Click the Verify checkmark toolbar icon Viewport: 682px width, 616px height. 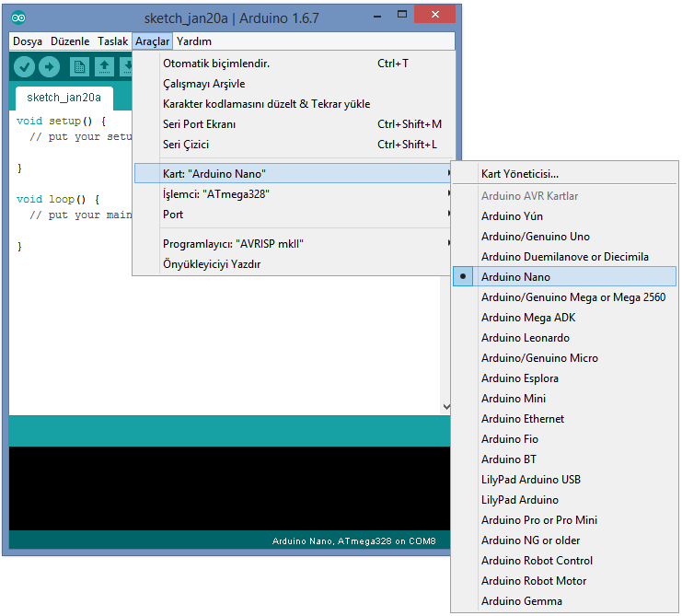point(24,67)
